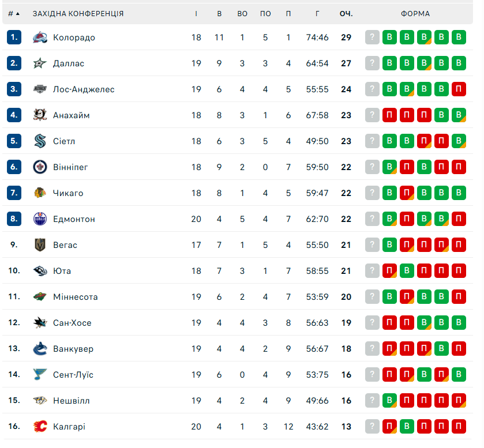Sort standings by ОЧ. points column
484x448 pixels.
tap(346, 13)
